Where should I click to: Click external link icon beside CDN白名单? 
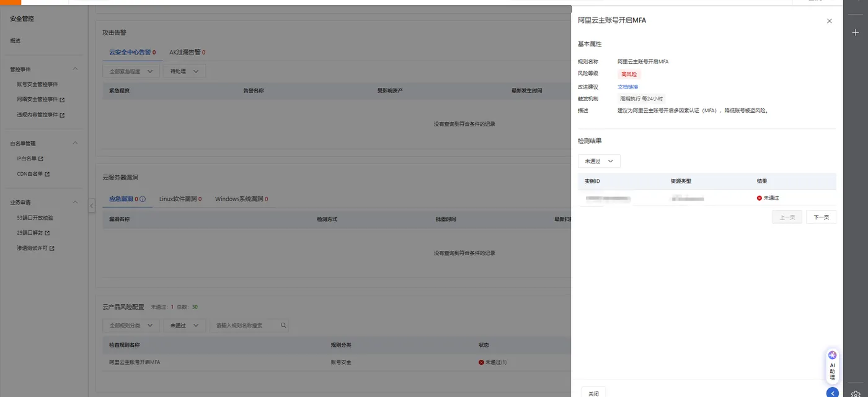(x=47, y=174)
